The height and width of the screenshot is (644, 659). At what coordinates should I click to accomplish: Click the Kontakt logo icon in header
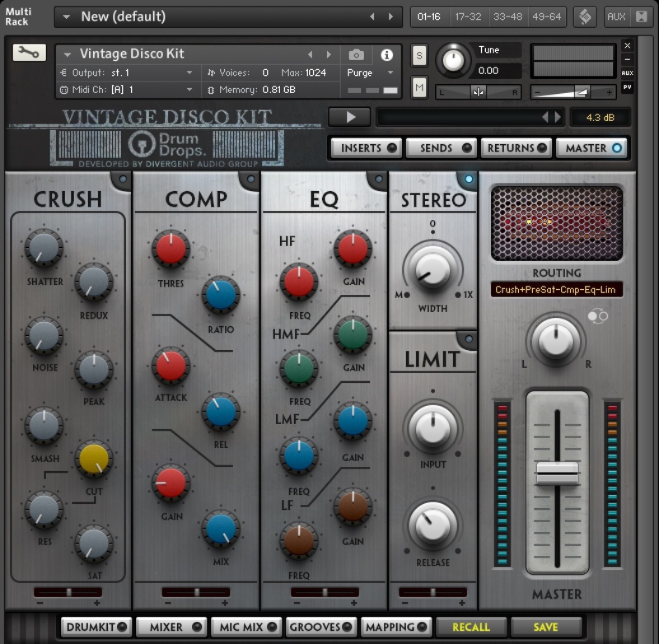tap(585, 16)
